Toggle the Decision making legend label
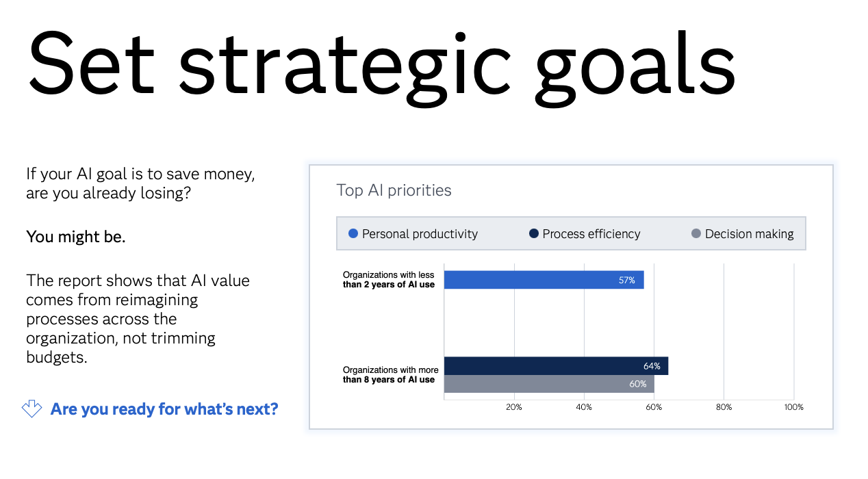Viewport: 868px width, 479px height. (750, 234)
